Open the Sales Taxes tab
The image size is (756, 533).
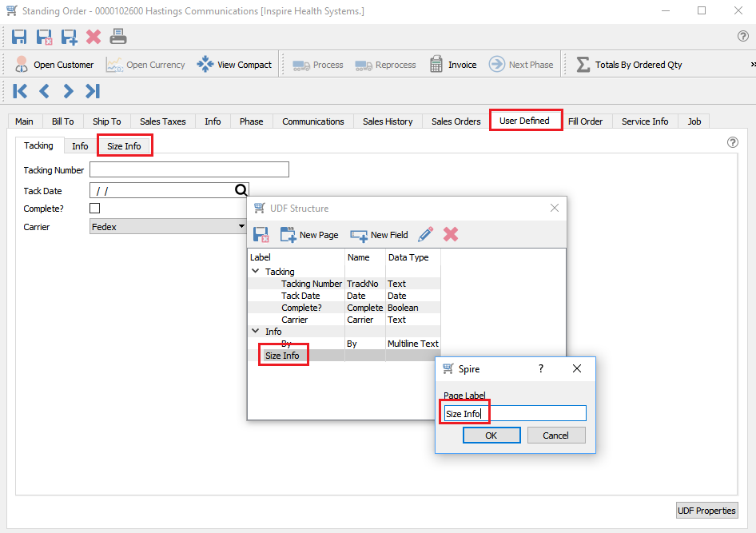[162, 121]
